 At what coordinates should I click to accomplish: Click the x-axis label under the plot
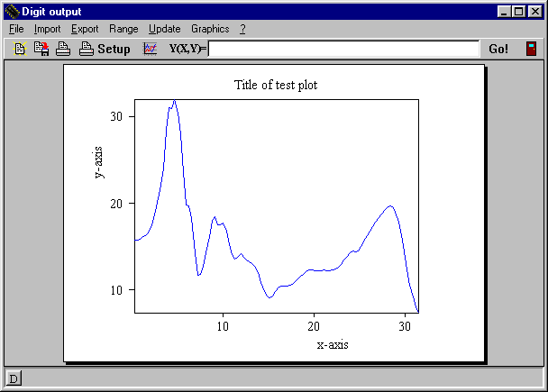point(332,344)
